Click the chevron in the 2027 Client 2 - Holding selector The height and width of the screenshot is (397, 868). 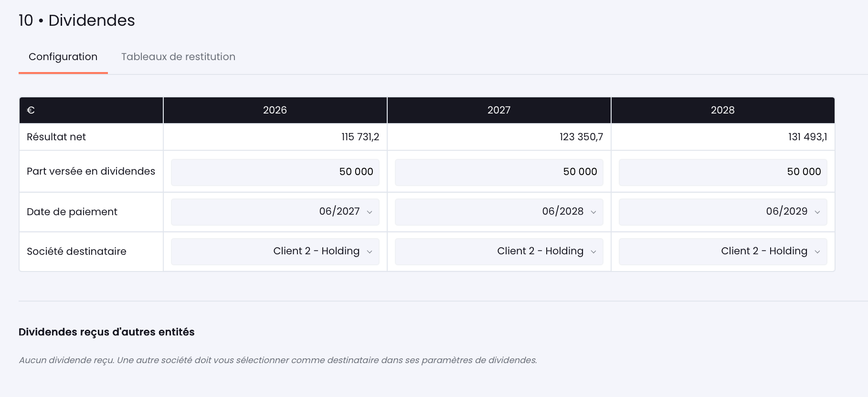click(593, 252)
